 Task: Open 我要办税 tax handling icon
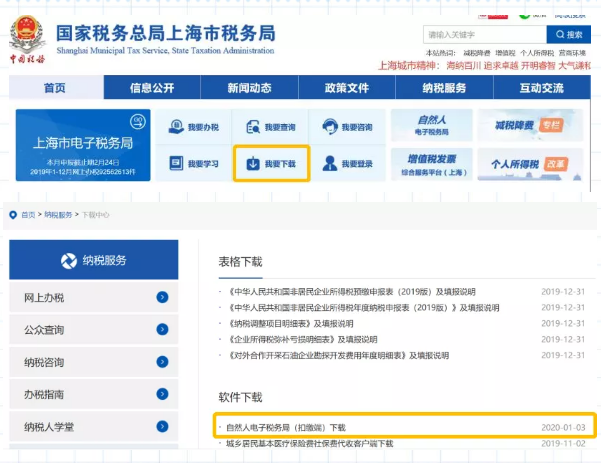click(x=176, y=126)
